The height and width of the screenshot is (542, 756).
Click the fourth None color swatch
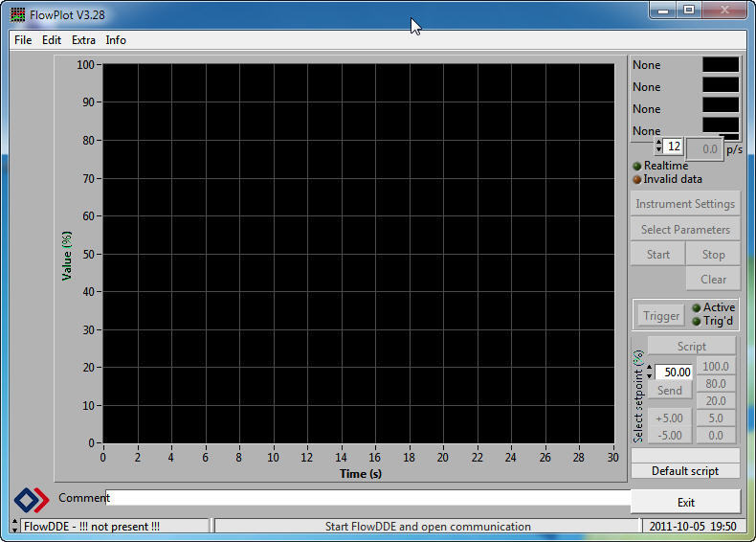(x=721, y=125)
